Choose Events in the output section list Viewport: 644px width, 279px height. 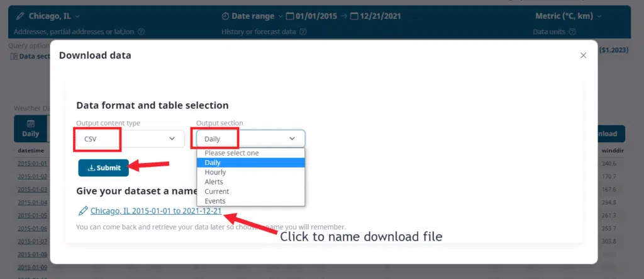214,201
